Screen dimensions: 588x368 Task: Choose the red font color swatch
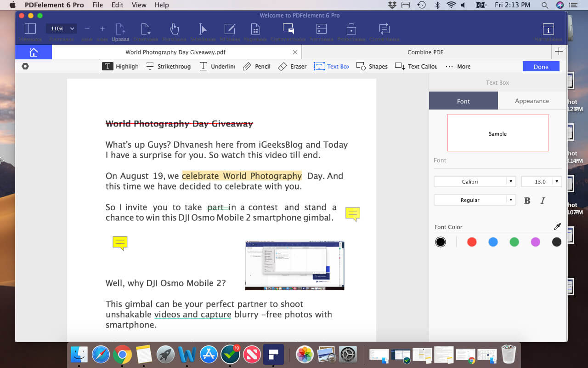point(472,242)
